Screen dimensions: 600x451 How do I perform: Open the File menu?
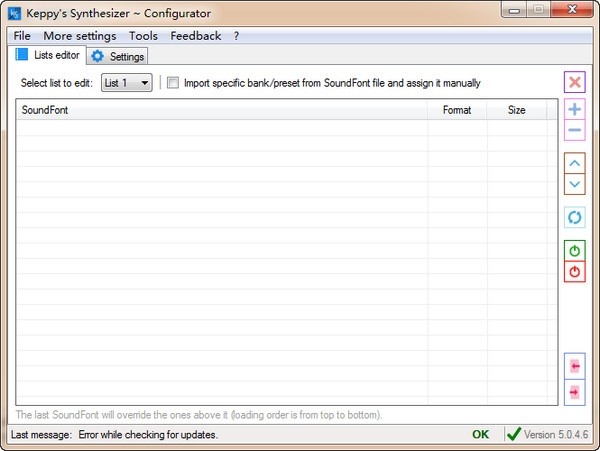(22, 36)
